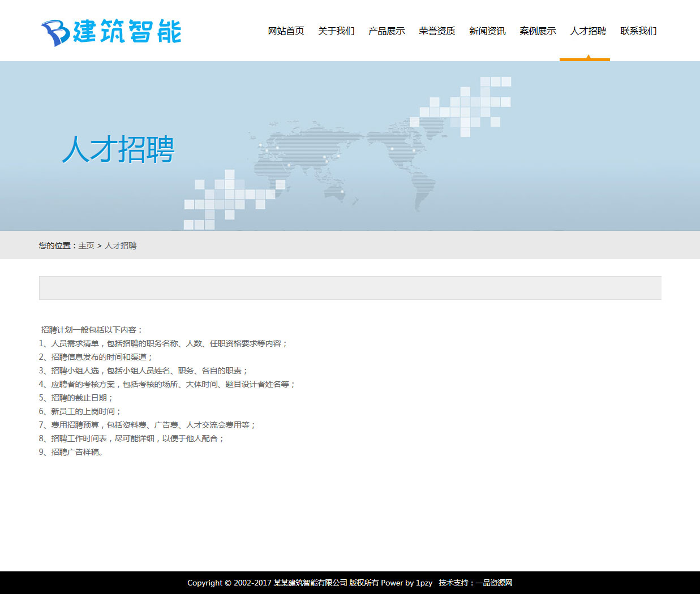Click 人才招聘 in the breadcrumb trail
700x594 pixels.
coord(121,246)
